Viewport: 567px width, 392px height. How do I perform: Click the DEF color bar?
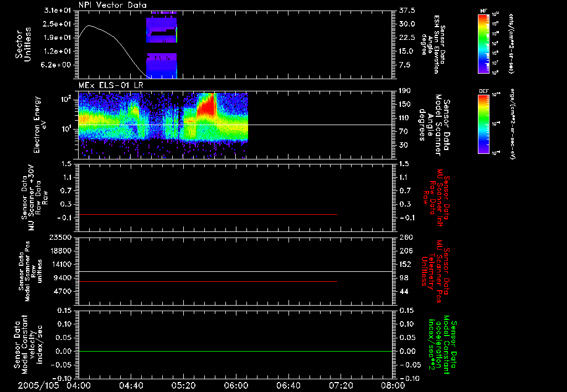[x=483, y=124]
